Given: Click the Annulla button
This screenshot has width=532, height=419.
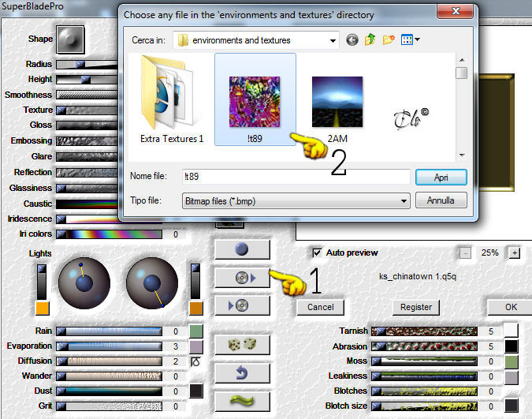Looking at the screenshot, I should pyautogui.click(x=441, y=200).
